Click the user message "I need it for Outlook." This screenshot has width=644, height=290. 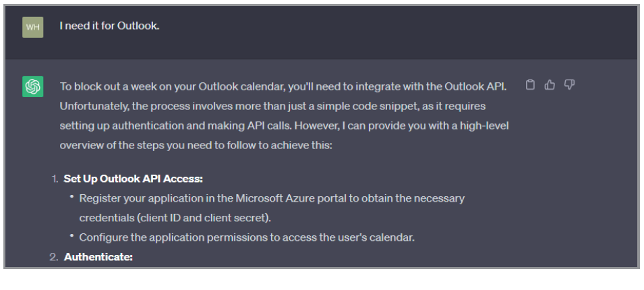(x=109, y=27)
